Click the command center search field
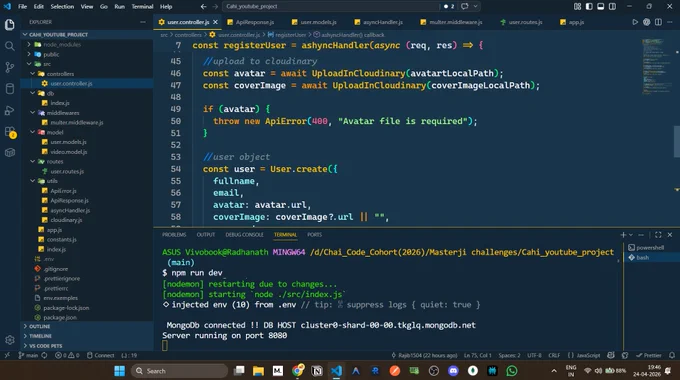Screen dimensions: 680x380 (x=332, y=7)
